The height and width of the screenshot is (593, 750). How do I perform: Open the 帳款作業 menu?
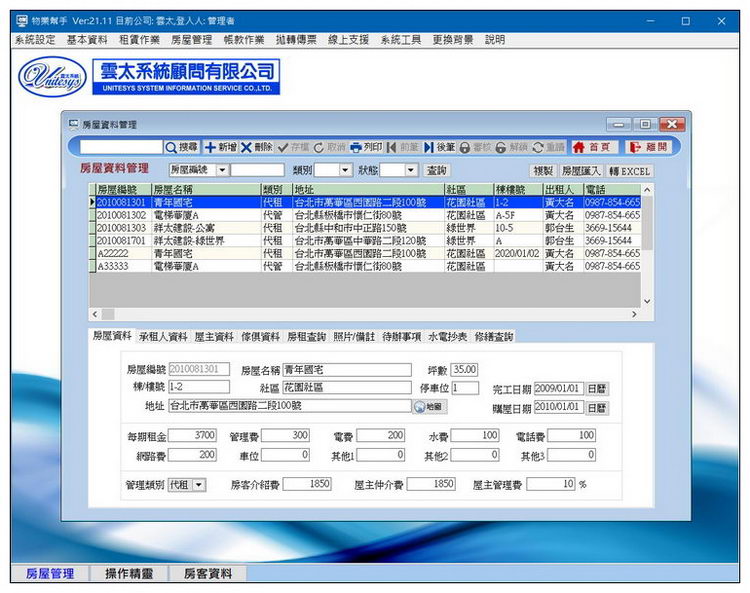point(244,40)
